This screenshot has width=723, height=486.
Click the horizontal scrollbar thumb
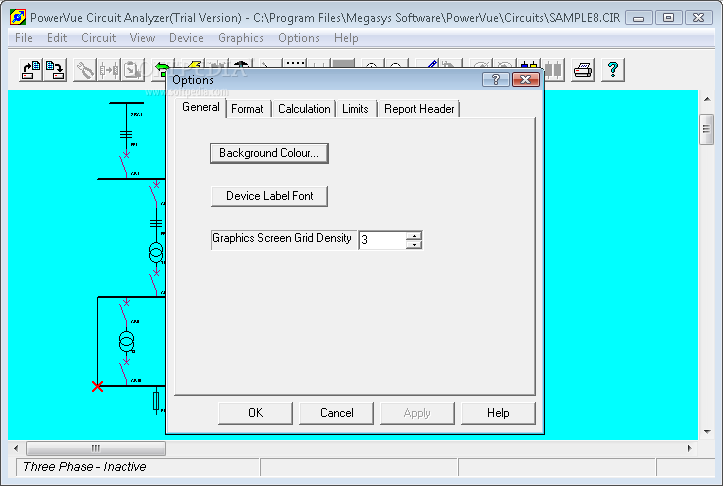click(96, 448)
